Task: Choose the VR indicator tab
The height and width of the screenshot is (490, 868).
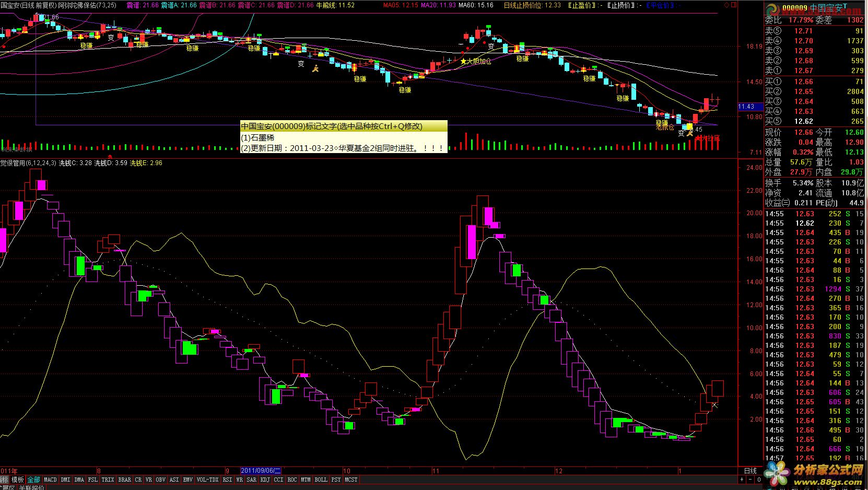Action: pos(149,480)
